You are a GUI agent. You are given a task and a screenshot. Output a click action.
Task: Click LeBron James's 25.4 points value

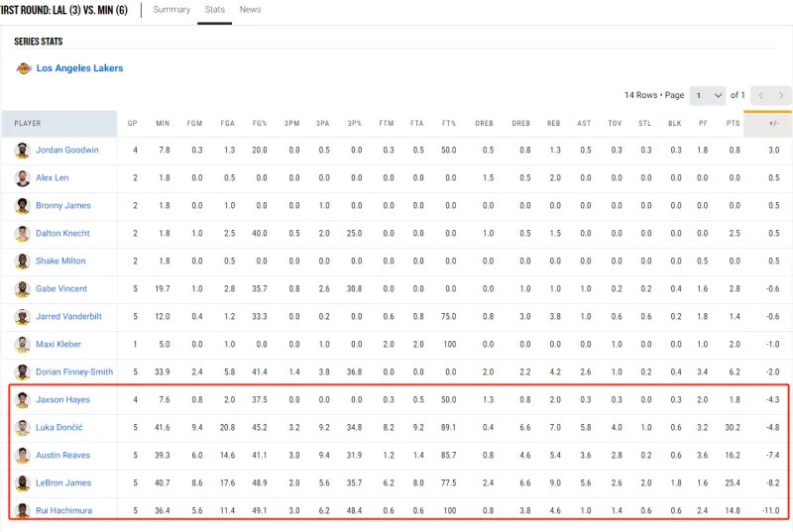point(733,483)
